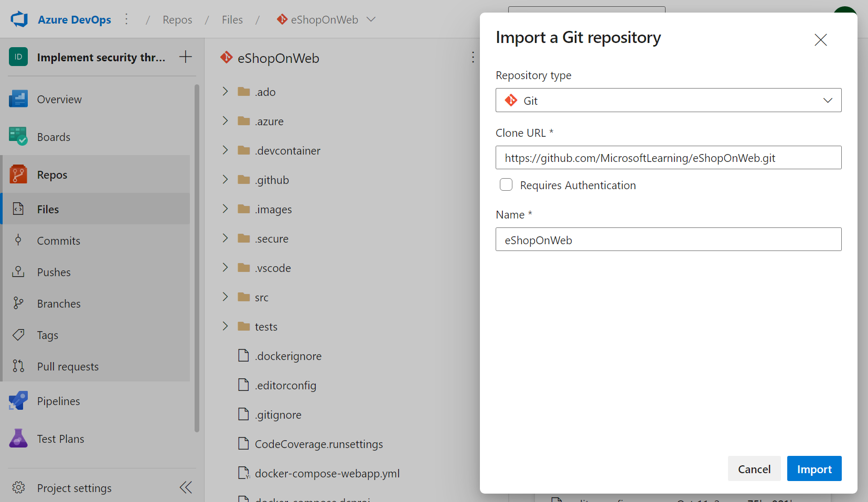The image size is (868, 502).
Task: Open Tags in the Repos menu
Action: [x=48, y=335]
